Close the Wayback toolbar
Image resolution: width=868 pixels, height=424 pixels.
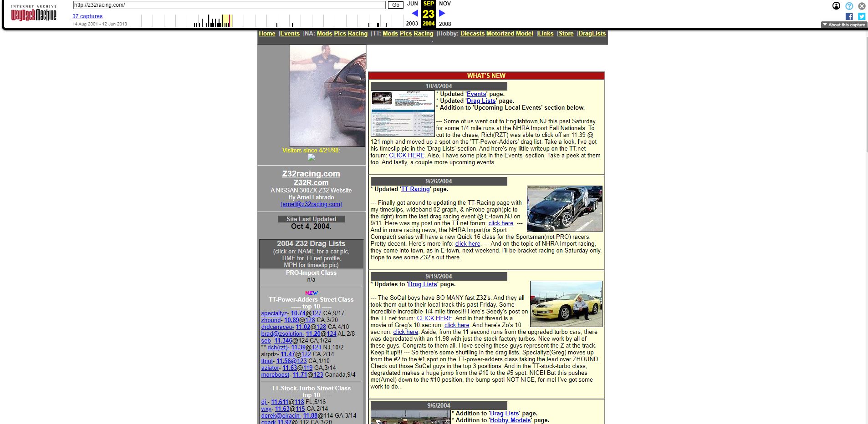click(x=862, y=6)
